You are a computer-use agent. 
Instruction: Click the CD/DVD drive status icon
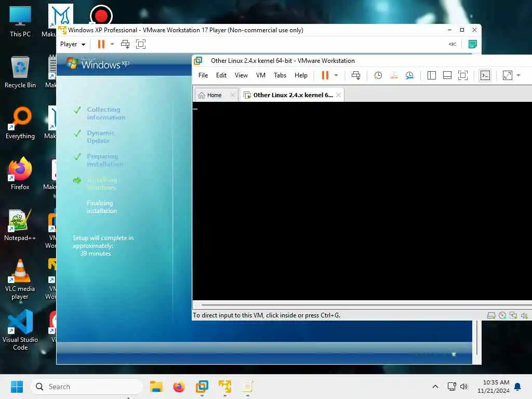coord(502,315)
